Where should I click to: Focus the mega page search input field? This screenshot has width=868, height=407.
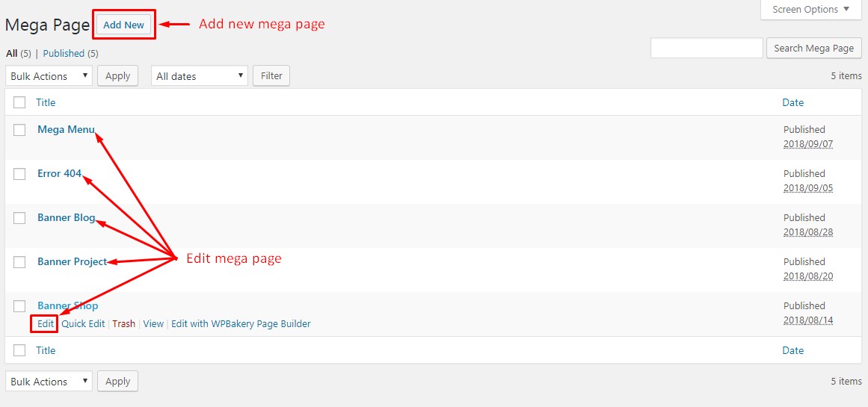[706, 49]
